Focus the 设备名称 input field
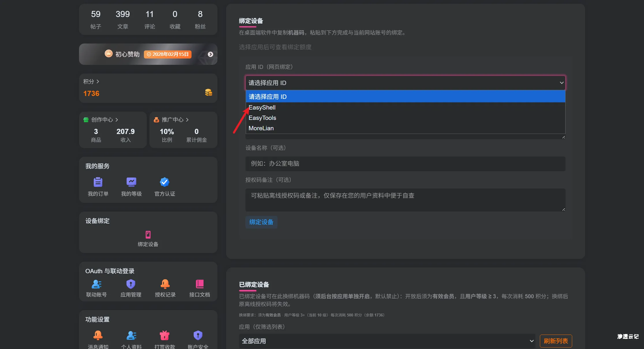The width and height of the screenshot is (644, 349). (x=405, y=164)
